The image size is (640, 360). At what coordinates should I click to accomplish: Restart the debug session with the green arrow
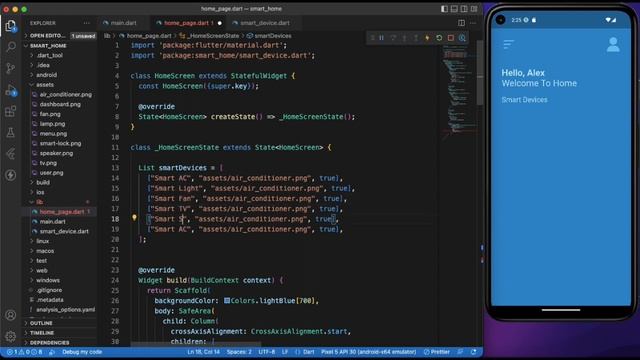click(439, 38)
